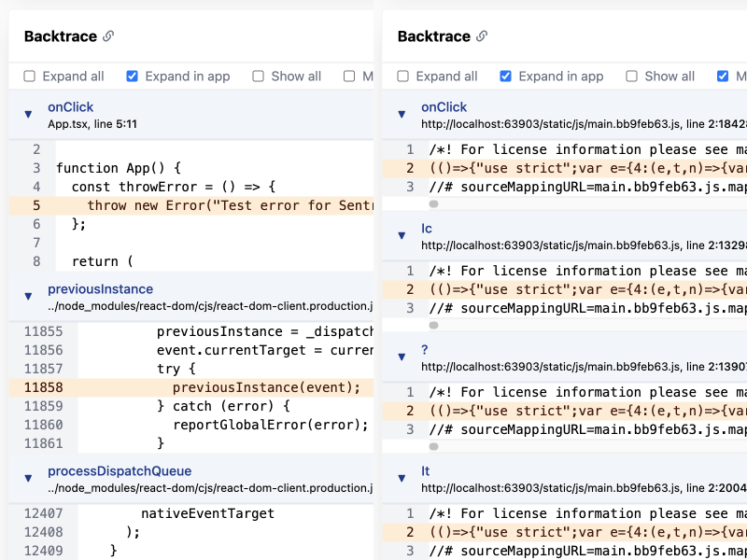Click line 'const throwError = () => {'
This screenshot has width=747, height=560.
pyautogui.click(x=174, y=187)
